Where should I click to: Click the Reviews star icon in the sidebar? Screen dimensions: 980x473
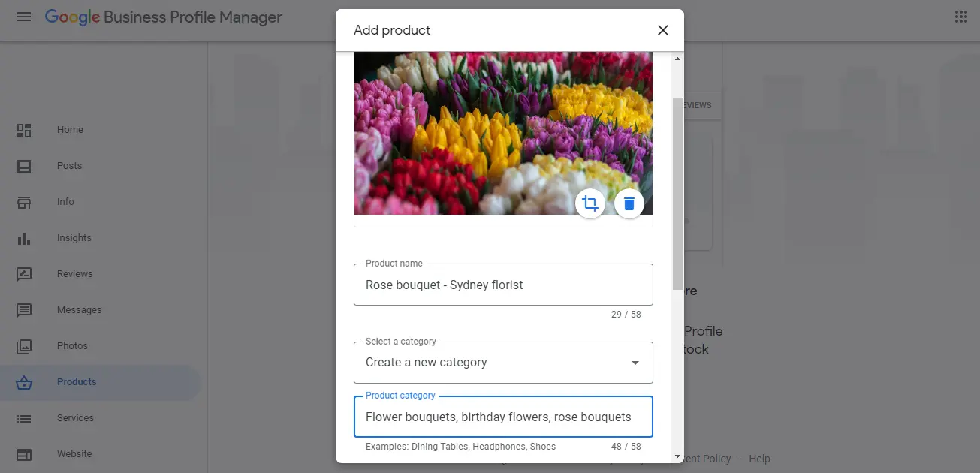(x=24, y=274)
